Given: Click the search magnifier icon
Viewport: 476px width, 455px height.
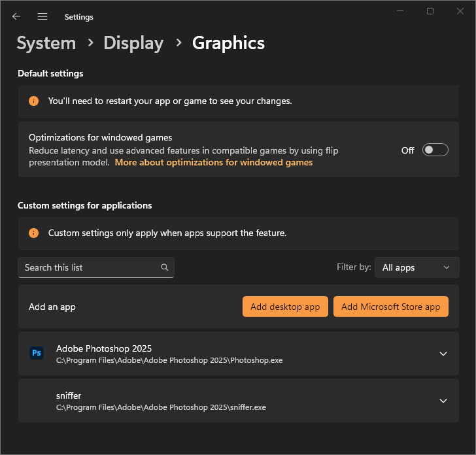Looking at the screenshot, I should 165,267.
